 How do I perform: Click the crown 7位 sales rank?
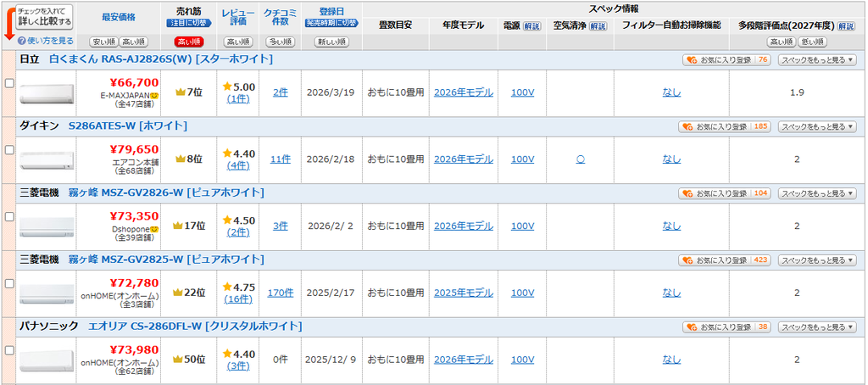(189, 92)
